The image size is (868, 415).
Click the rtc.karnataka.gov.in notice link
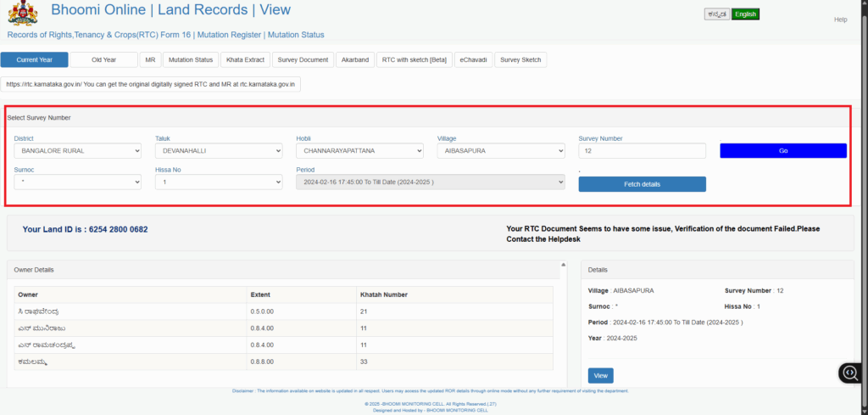pyautogui.click(x=151, y=84)
